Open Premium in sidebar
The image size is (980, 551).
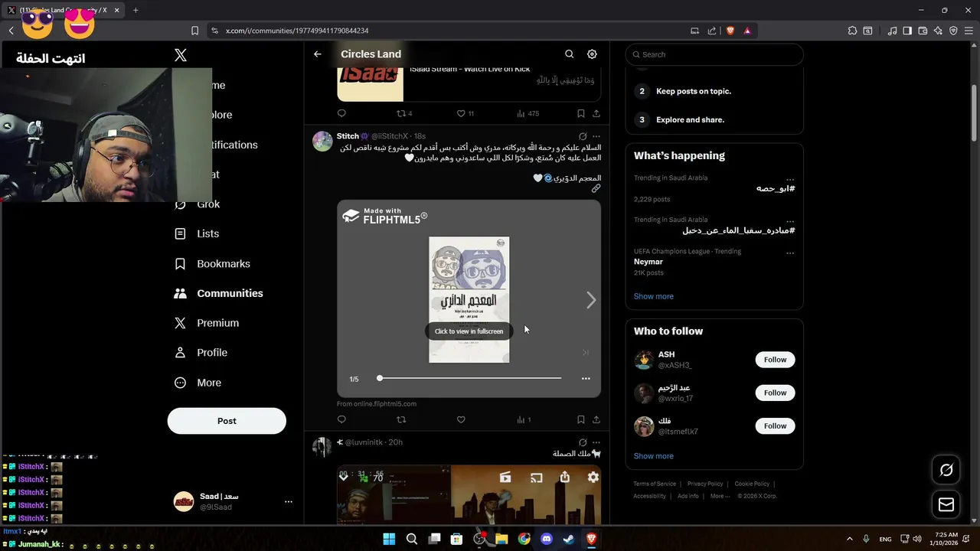(x=207, y=323)
